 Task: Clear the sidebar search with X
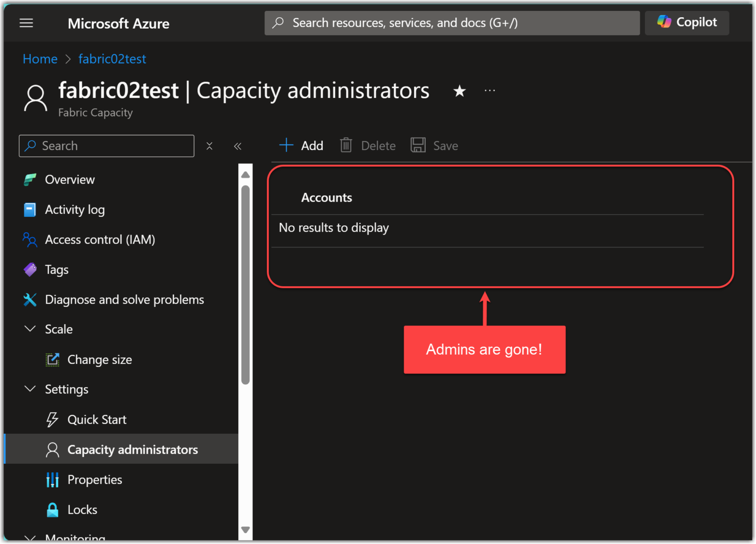(209, 146)
